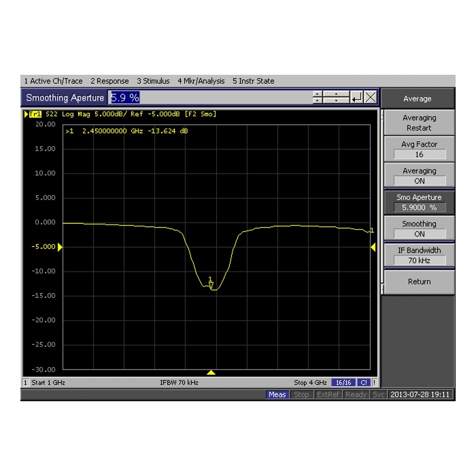Click the Tr1 trace indicator label
The width and height of the screenshot is (476, 476).
(34, 114)
